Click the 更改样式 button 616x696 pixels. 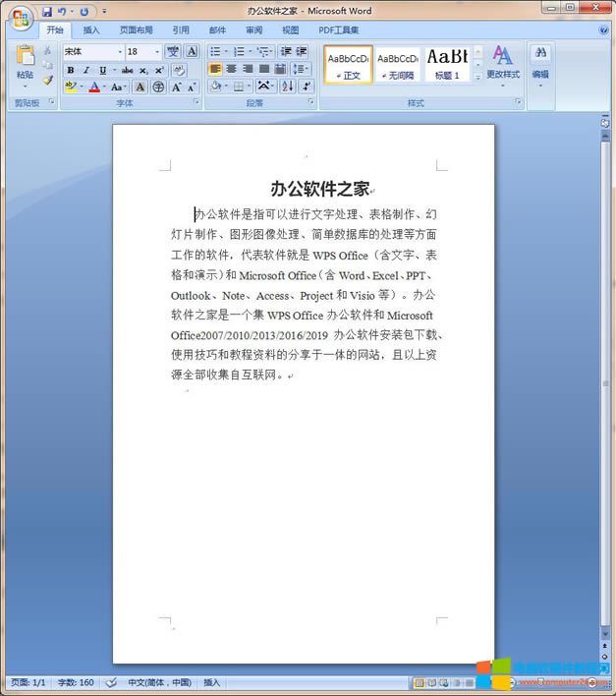[x=503, y=65]
